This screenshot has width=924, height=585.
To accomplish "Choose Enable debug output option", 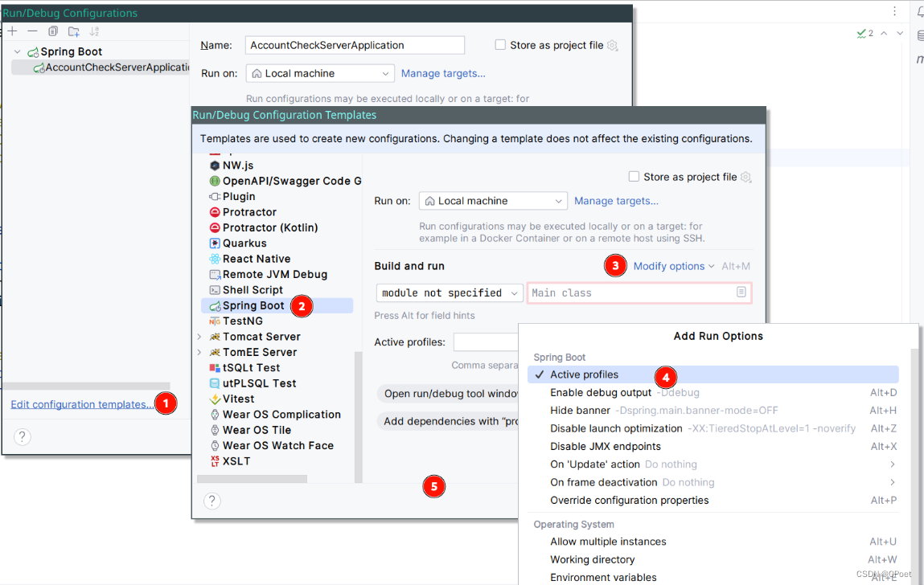I will [713, 393].
